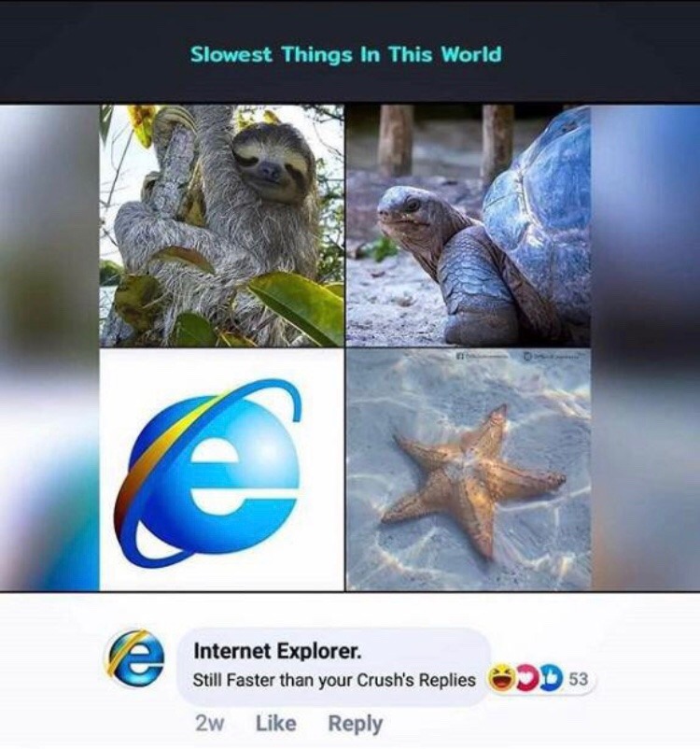Image resolution: width=700 pixels, height=749 pixels.
Task: Click the laughing Haha reaction emoji
Action: [x=500, y=678]
